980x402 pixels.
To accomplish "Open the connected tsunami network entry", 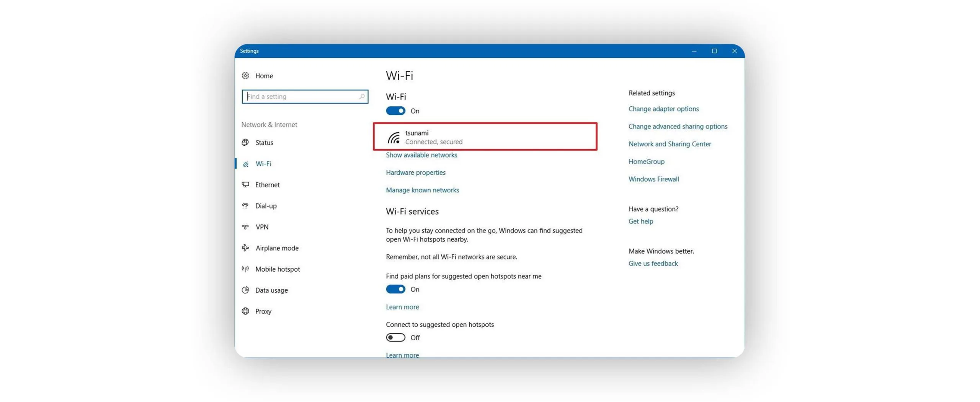I will point(485,137).
